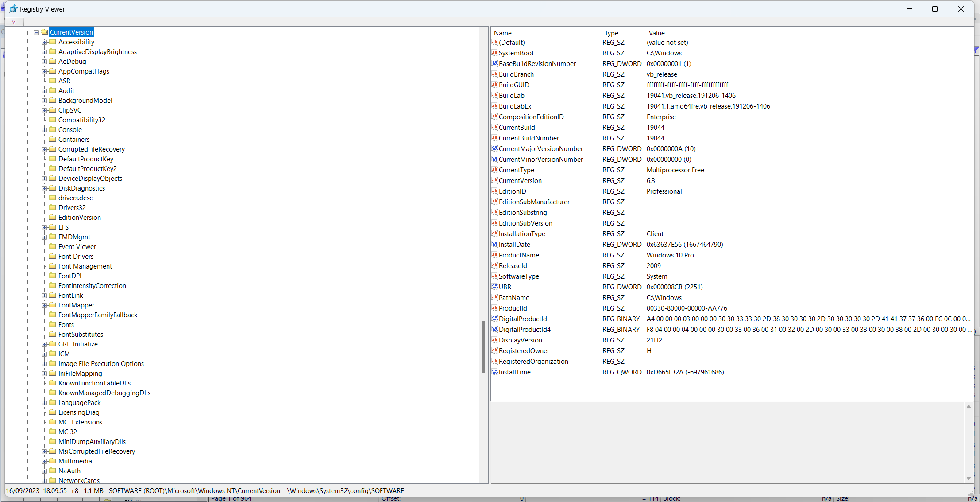980x502 pixels.
Task: Expand the CorruptedFileRecovery node
Action: (44, 149)
